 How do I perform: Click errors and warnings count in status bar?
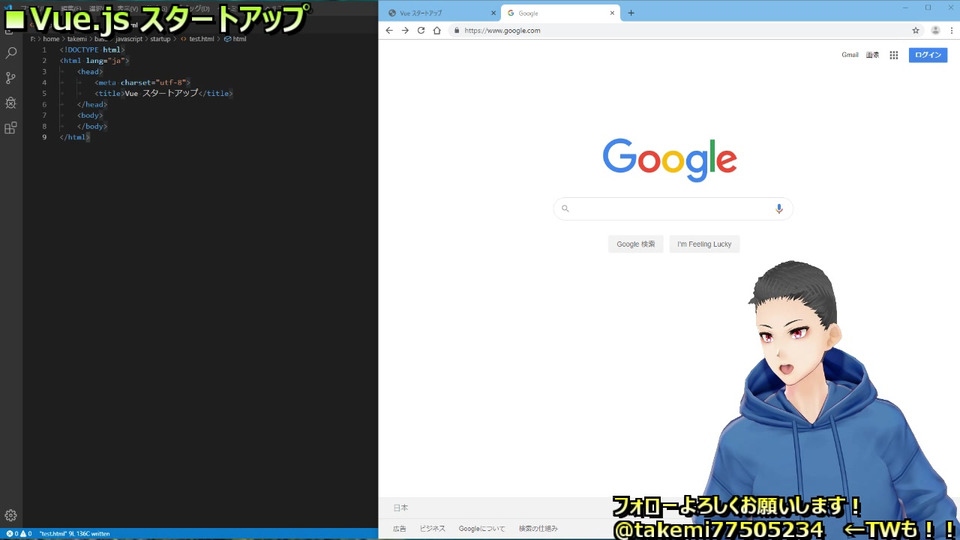click(18, 534)
